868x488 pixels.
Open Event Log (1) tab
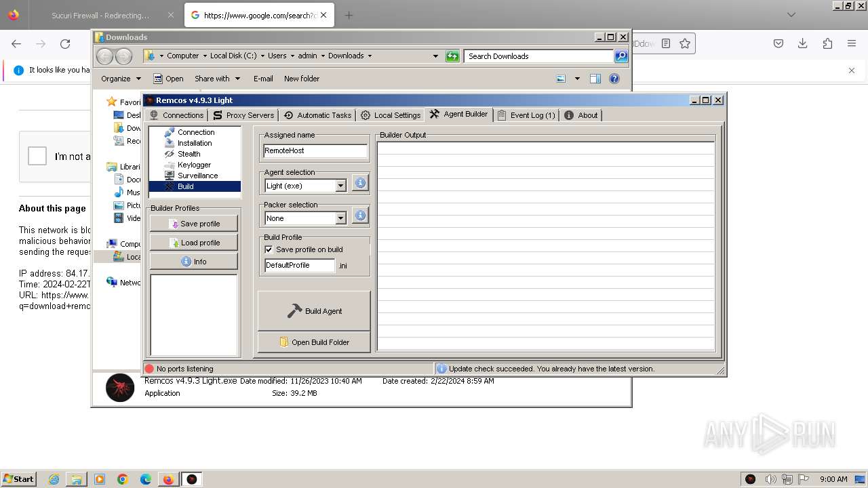pos(526,115)
